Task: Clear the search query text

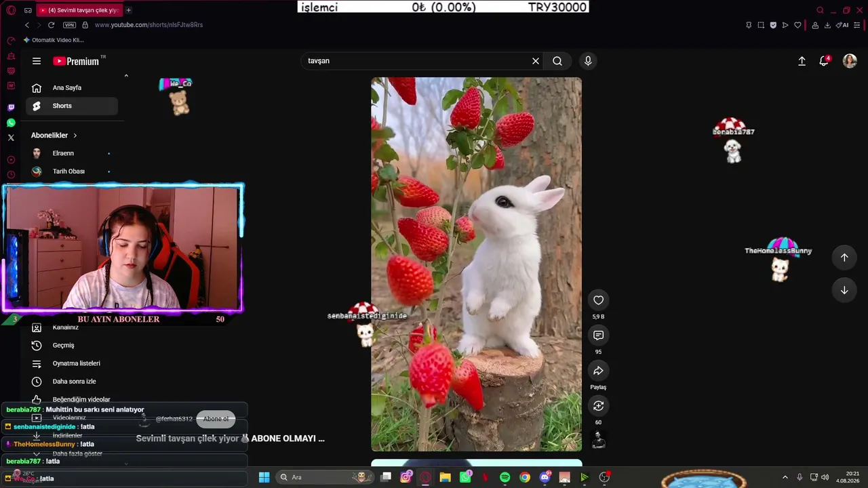Action: click(536, 61)
